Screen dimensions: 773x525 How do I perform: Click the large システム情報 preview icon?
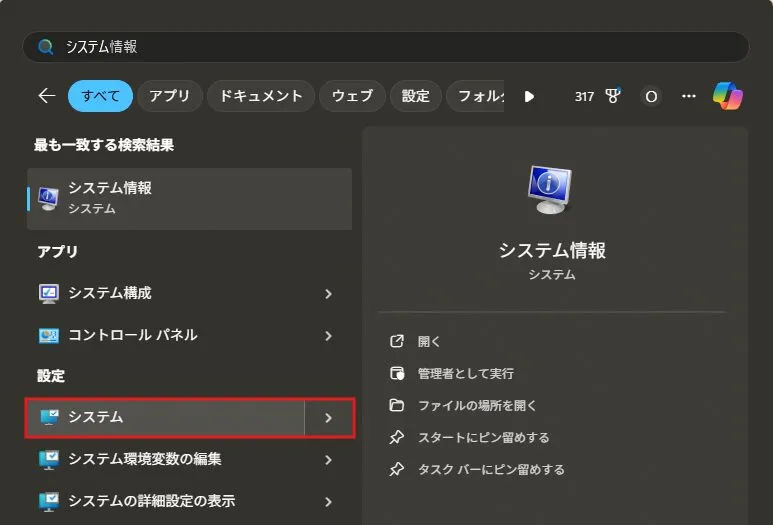point(551,190)
